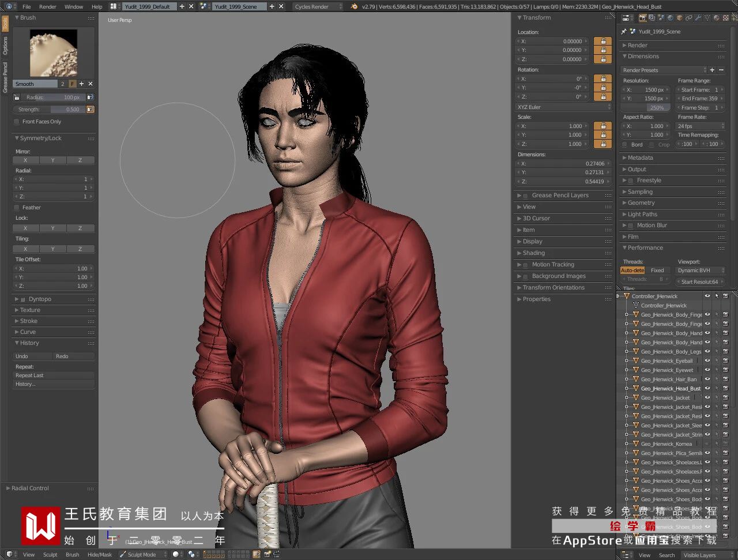Enable the Freestyle checkbox
This screenshot has width=738, height=560.
[x=631, y=181]
